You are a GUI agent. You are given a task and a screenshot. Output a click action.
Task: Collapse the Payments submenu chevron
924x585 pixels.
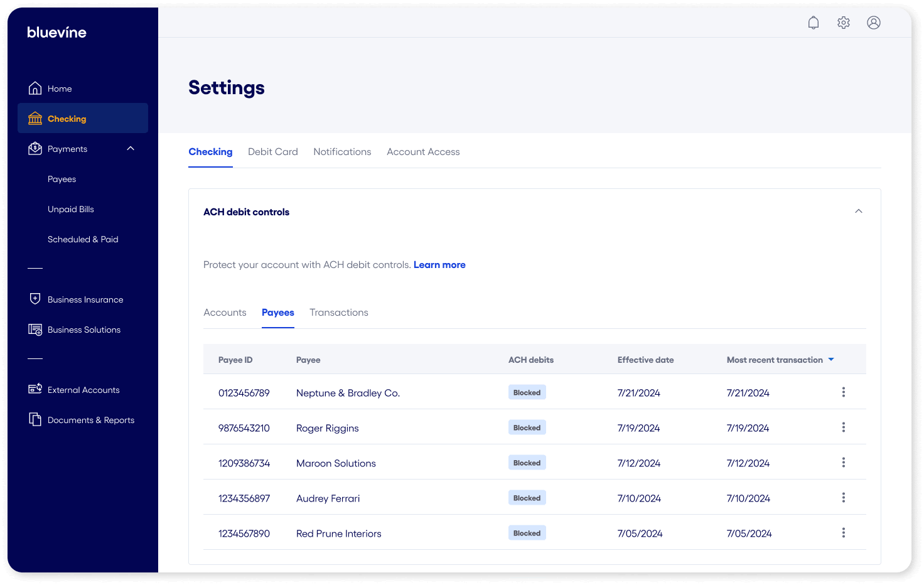pyautogui.click(x=131, y=149)
